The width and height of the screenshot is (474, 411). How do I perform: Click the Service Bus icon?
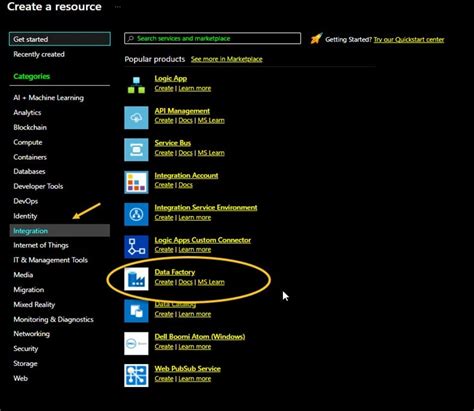(136, 150)
